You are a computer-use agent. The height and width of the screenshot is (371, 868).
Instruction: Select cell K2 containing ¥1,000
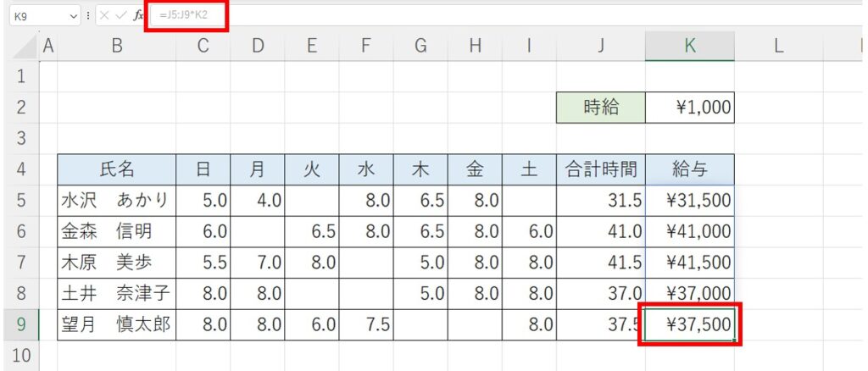(690, 108)
